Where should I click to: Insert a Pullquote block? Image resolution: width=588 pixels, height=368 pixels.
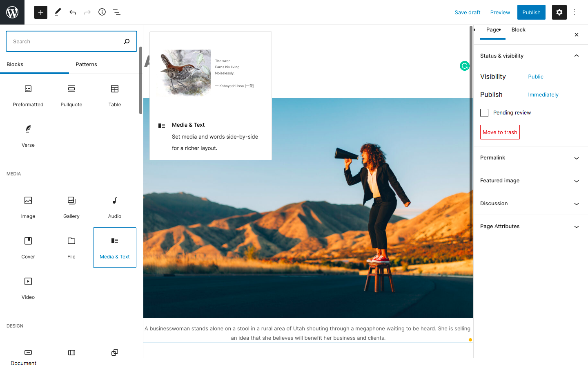pos(71,96)
